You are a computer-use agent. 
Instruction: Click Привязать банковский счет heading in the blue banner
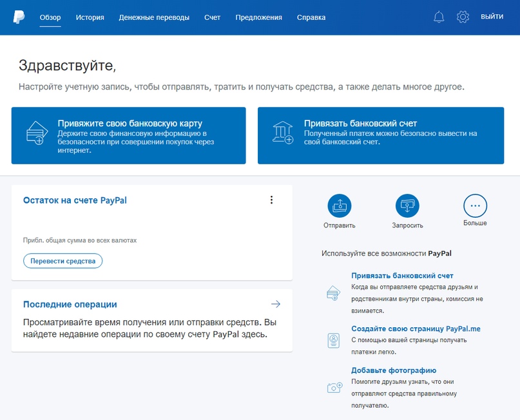point(360,123)
